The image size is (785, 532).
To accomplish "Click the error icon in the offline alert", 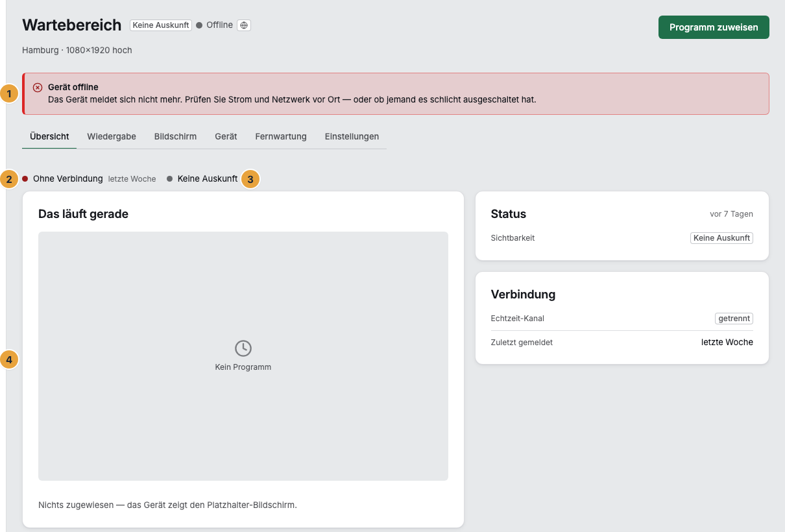I will [38, 88].
